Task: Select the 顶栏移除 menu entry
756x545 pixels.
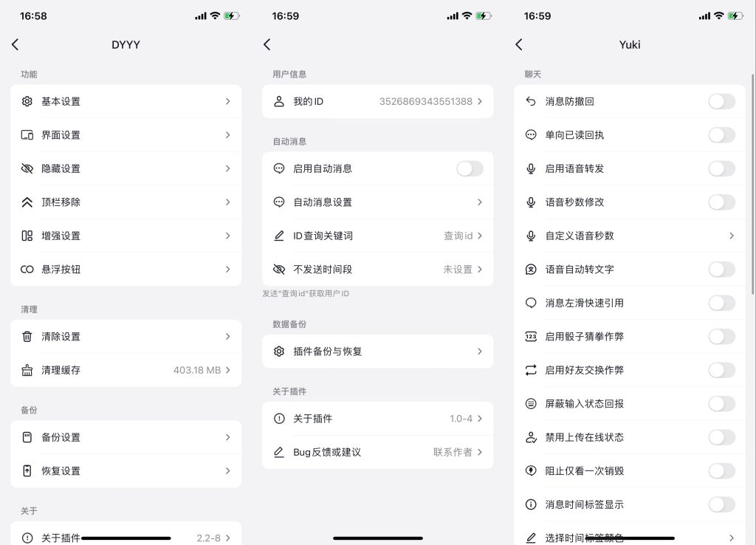Action: coord(126,202)
